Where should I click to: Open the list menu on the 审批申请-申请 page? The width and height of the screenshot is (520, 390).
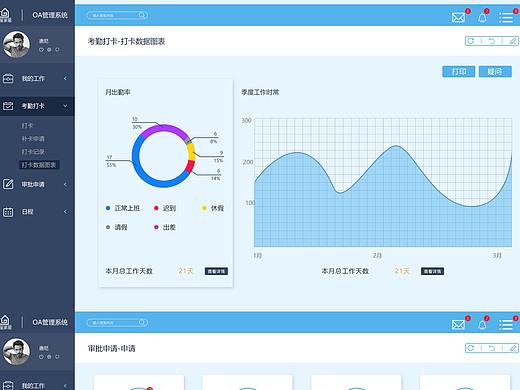(506, 325)
